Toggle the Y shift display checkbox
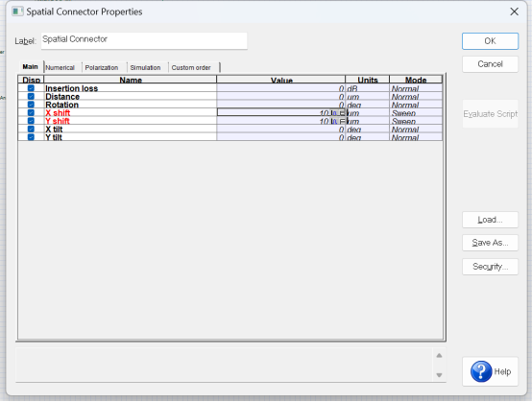532x402 pixels. click(x=31, y=121)
